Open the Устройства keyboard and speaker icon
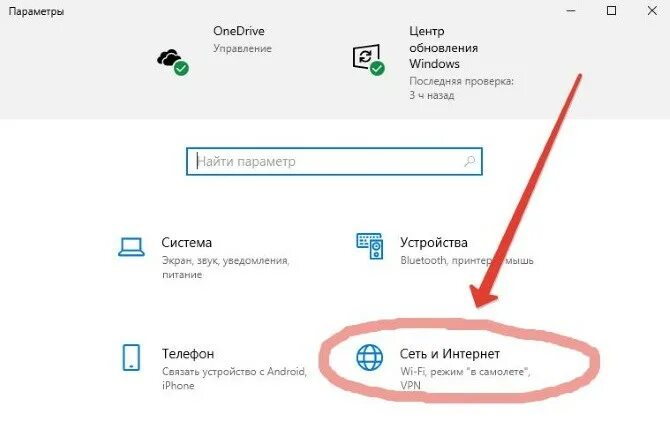The image size is (670, 423). coord(370,247)
